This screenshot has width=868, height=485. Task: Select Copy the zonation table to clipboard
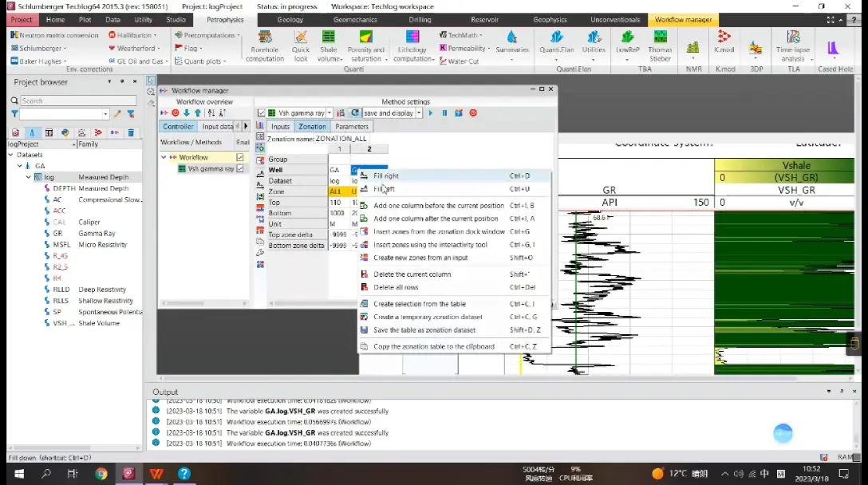[454, 346]
